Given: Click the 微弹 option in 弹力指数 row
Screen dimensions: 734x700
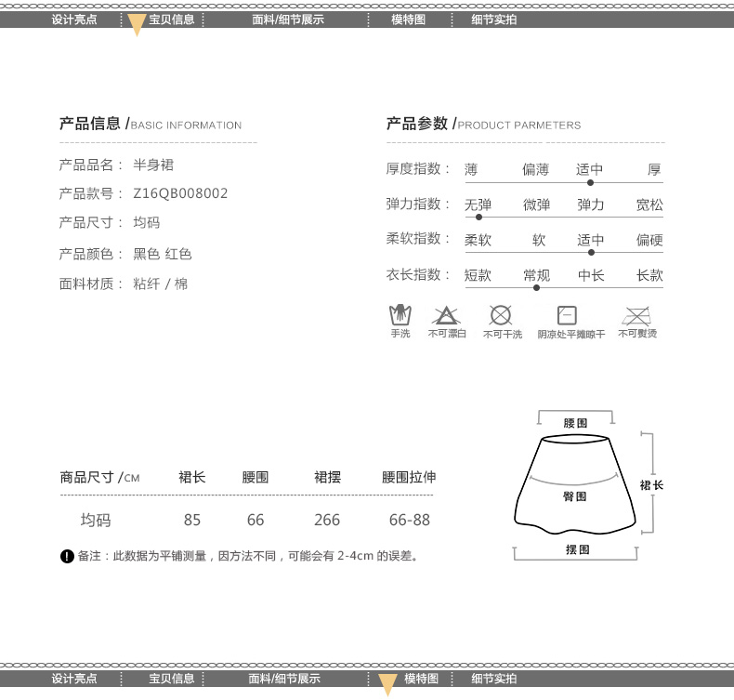Looking at the screenshot, I should point(536,205).
